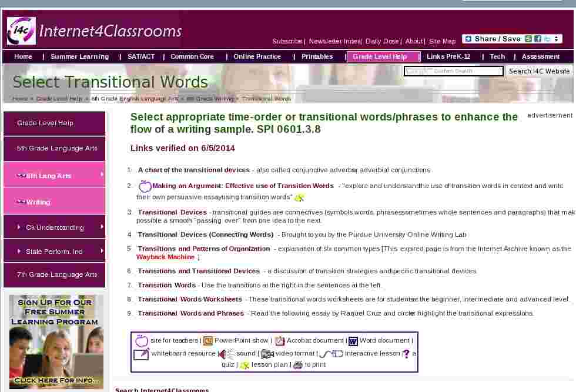The image size is (576, 392).
Task: Select the Grade Level Help tab
Action: point(383,56)
